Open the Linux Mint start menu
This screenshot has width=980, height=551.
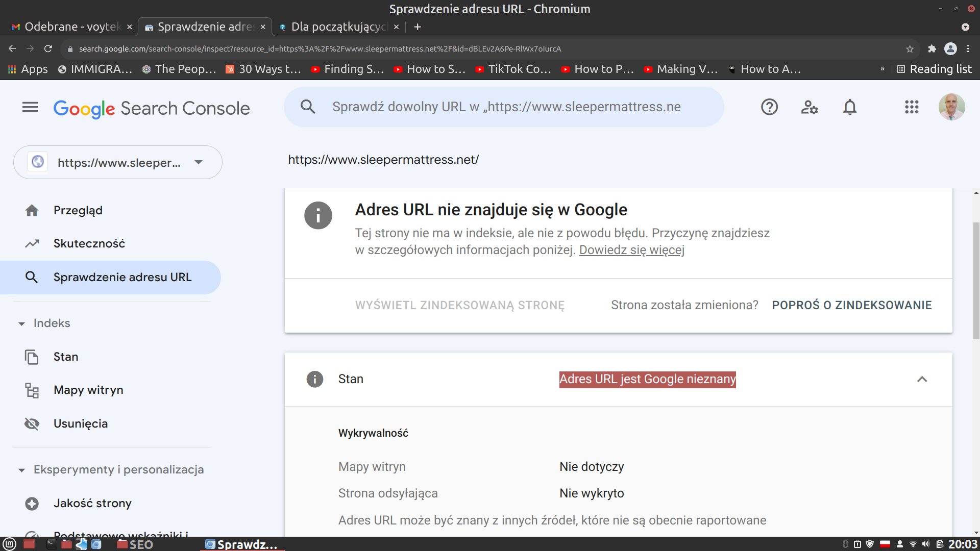tap(10, 544)
